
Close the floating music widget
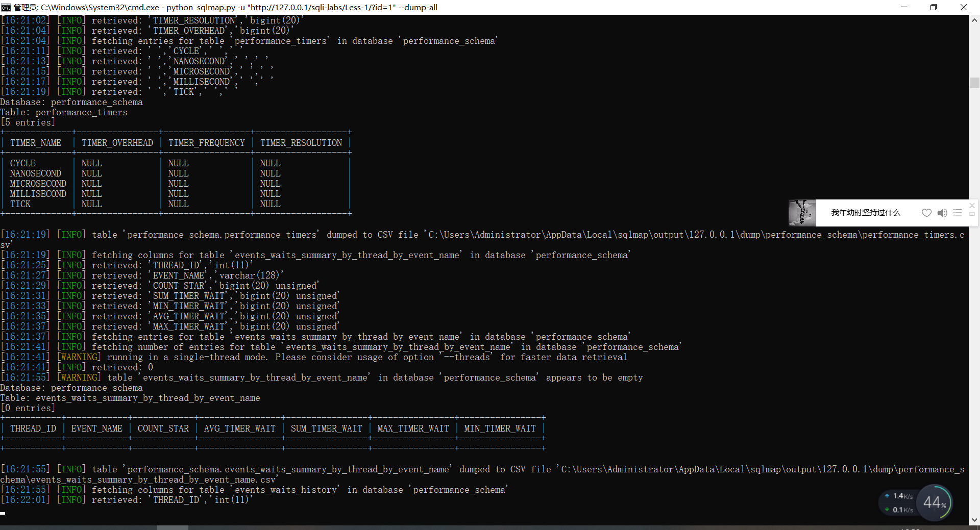click(972, 205)
